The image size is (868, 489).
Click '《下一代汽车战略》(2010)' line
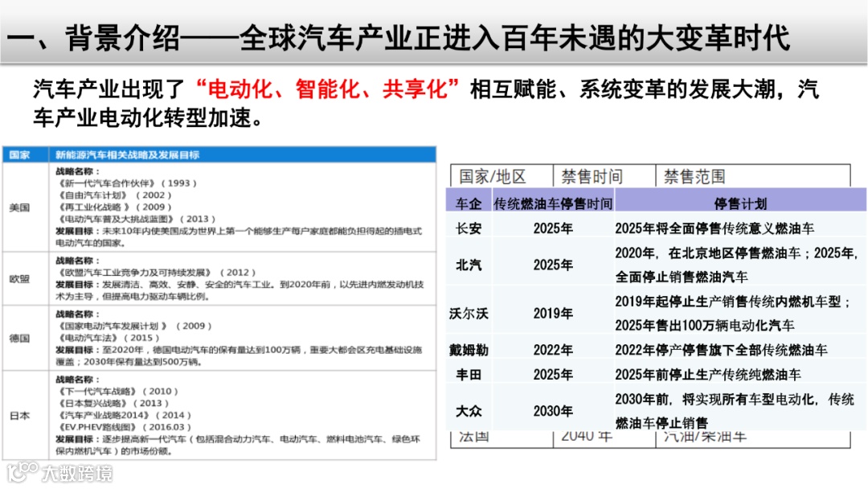point(117,392)
